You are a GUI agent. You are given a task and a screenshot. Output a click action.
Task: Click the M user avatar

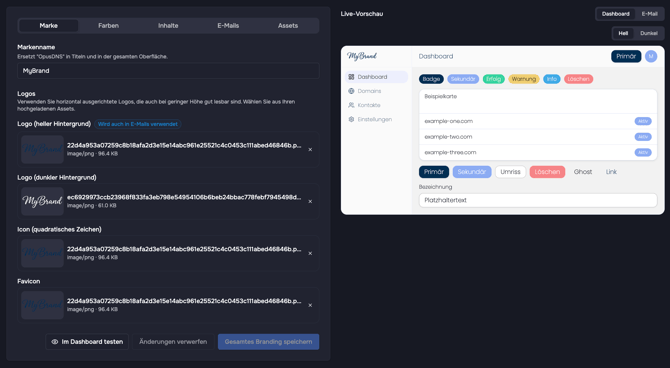(x=651, y=56)
